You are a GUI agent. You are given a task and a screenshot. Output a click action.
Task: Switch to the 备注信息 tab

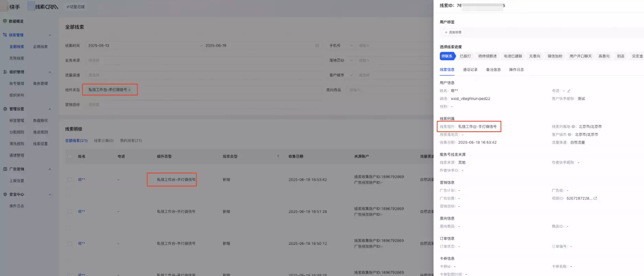point(493,69)
